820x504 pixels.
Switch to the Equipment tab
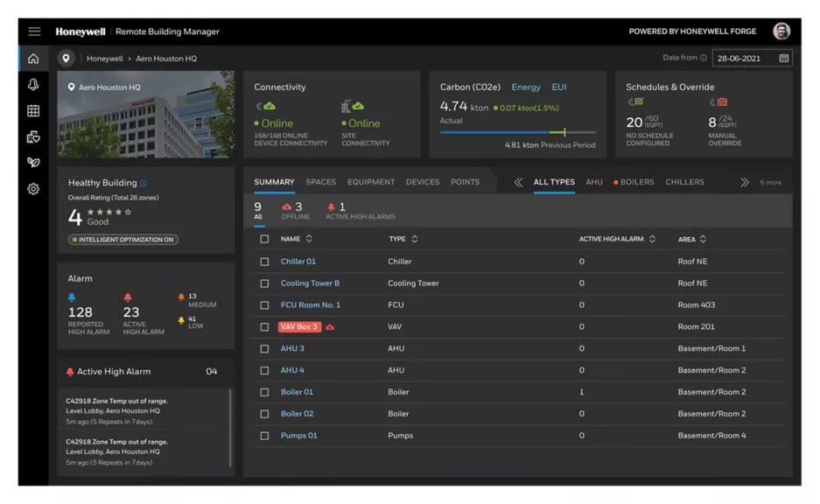[371, 182]
